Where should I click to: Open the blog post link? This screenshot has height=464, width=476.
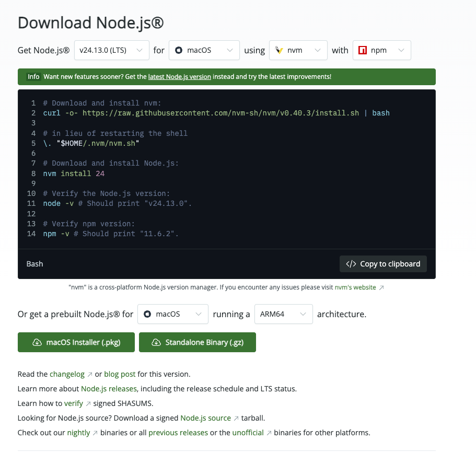point(120,374)
